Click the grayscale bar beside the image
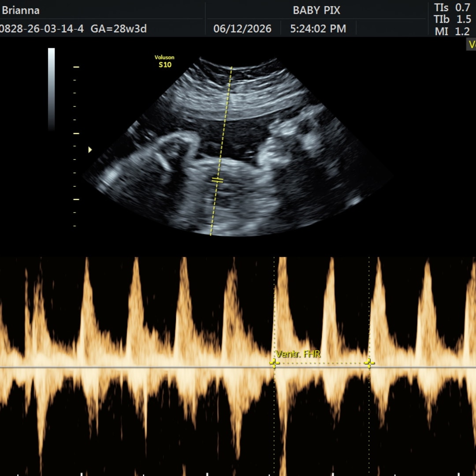Screen dimensions: 476x476 (51, 89)
